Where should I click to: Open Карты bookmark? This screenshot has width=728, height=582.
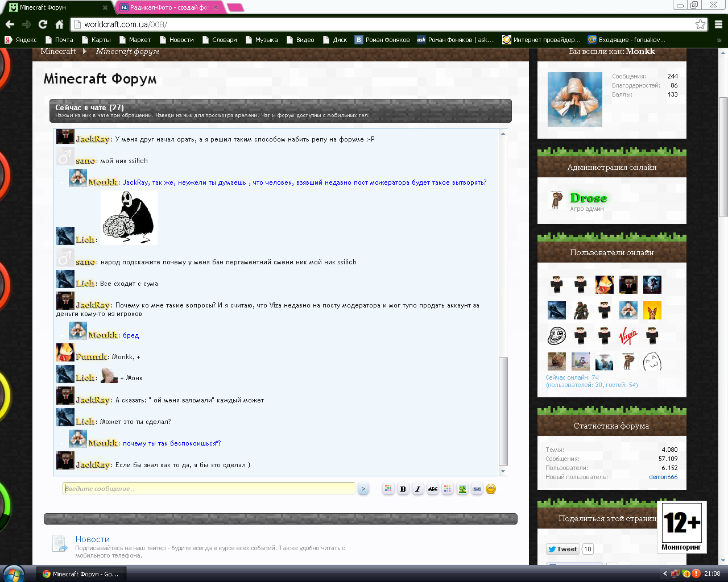(96, 40)
